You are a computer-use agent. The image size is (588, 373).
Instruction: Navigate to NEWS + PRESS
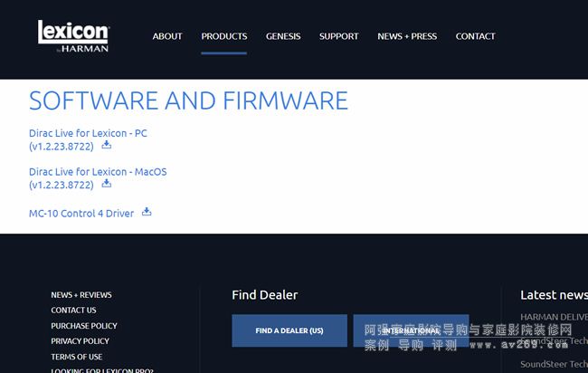point(407,36)
